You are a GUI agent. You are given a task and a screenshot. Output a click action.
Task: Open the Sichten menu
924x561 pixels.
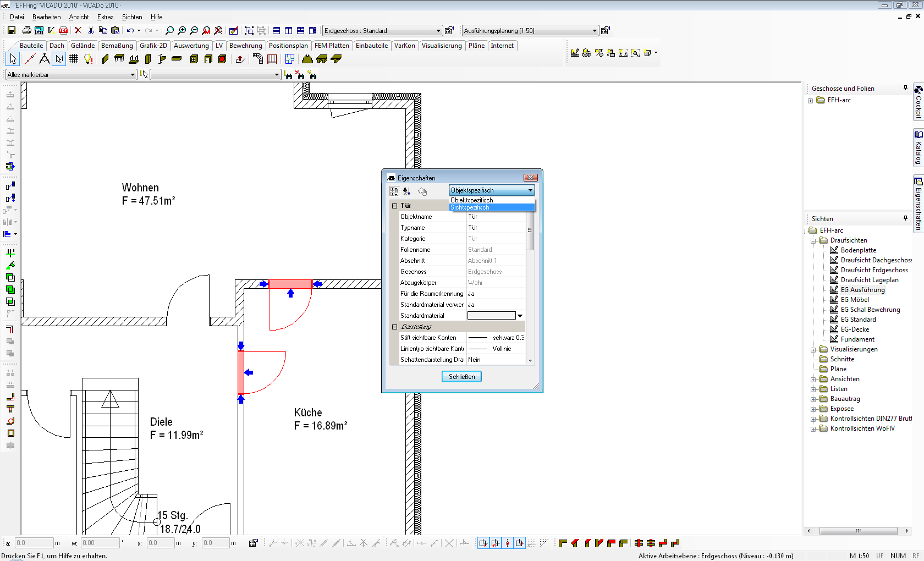132,17
